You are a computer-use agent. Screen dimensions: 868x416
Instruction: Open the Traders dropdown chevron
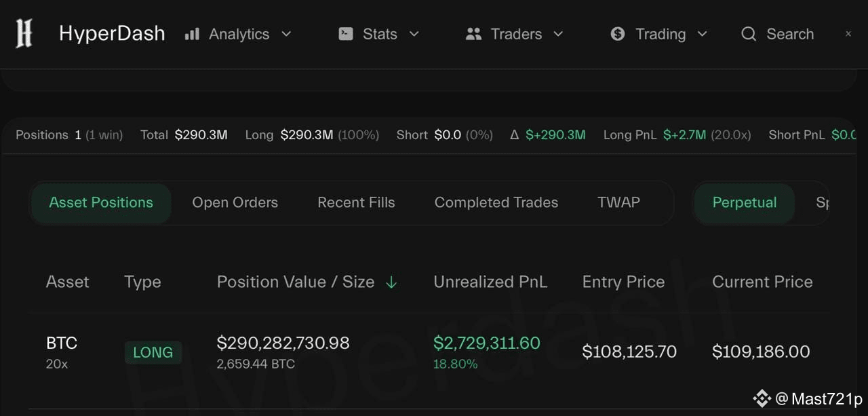click(x=559, y=34)
